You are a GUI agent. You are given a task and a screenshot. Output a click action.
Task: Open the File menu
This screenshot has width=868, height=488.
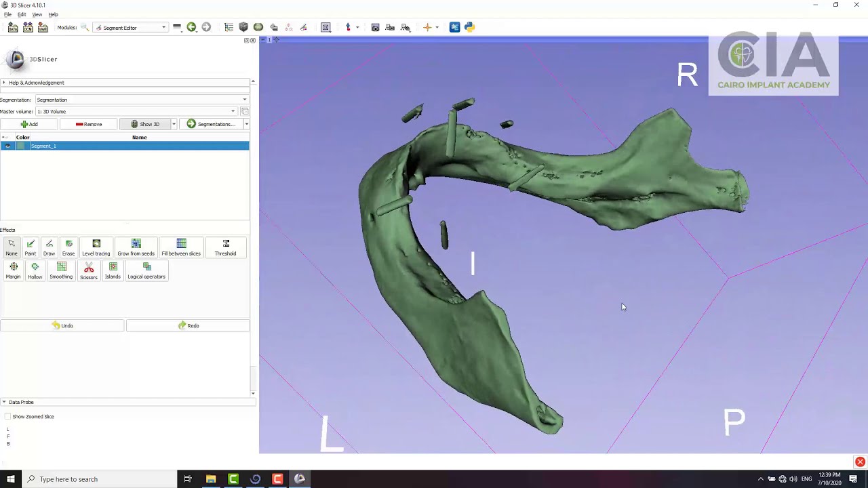(x=7, y=14)
